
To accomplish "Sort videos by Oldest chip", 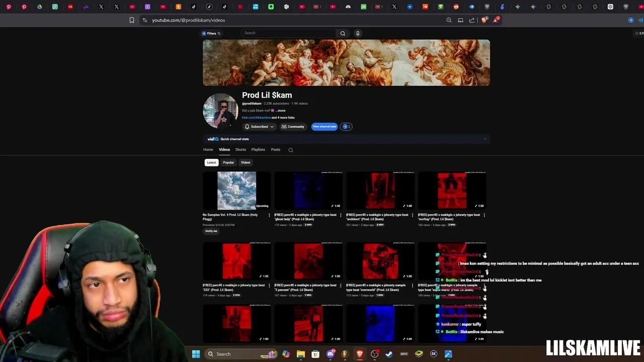I will tap(246, 162).
